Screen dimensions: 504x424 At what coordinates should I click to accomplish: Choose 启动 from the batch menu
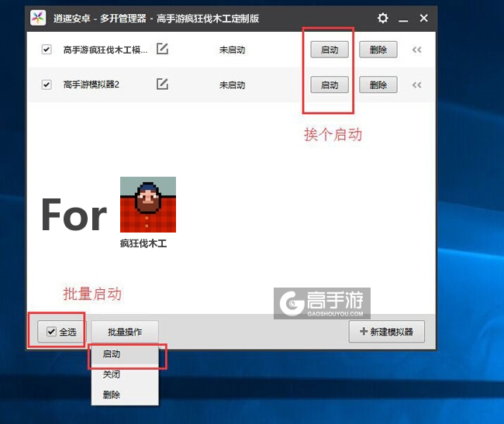[x=125, y=354]
